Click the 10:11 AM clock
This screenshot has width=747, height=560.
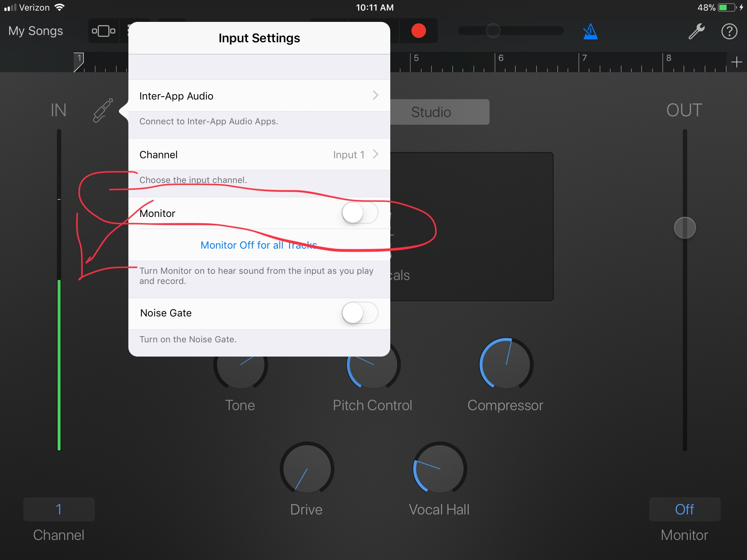coord(375,7)
